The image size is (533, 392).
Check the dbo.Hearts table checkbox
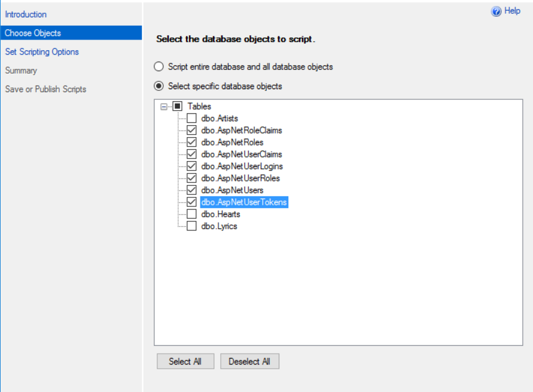[x=191, y=214]
